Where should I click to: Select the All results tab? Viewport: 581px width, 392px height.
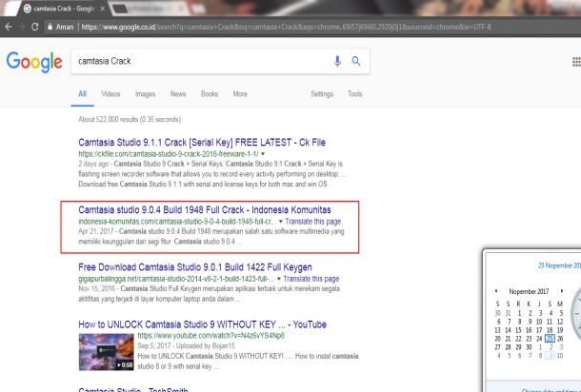coord(82,94)
